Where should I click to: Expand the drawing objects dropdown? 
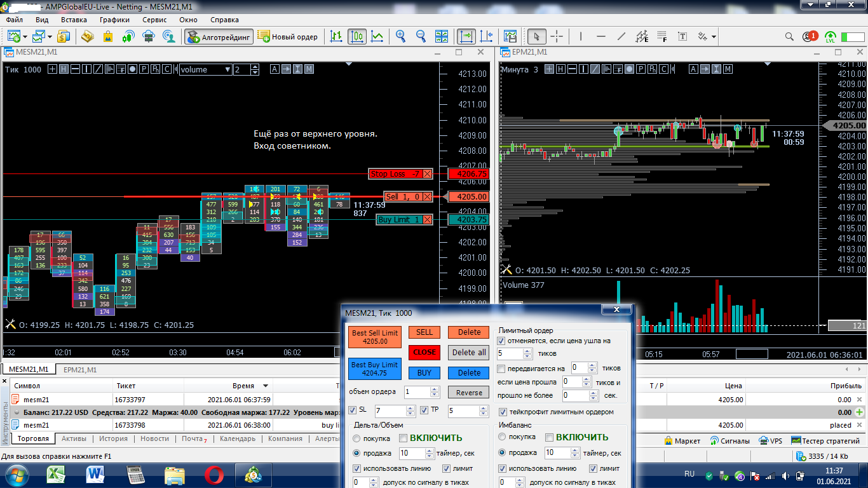point(714,37)
